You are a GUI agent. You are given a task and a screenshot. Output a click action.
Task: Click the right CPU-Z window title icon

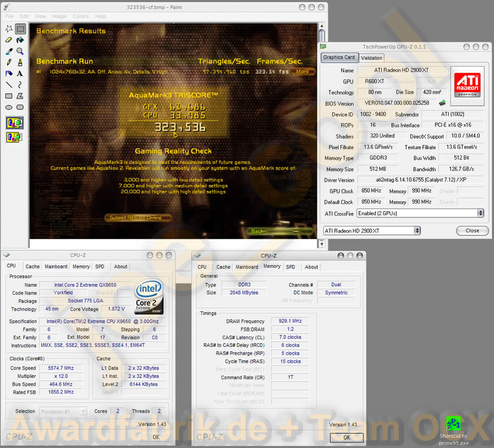pos(197,255)
